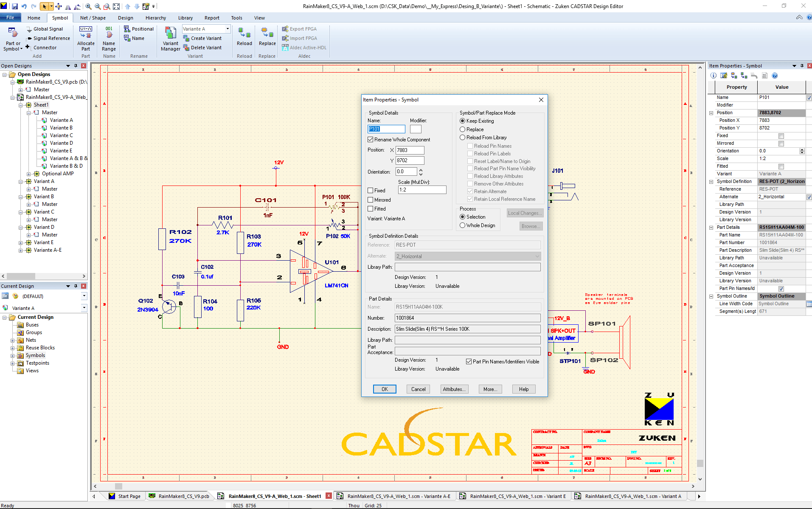
Task: Close the Item Properties dialog with X
Action: pos(541,100)
